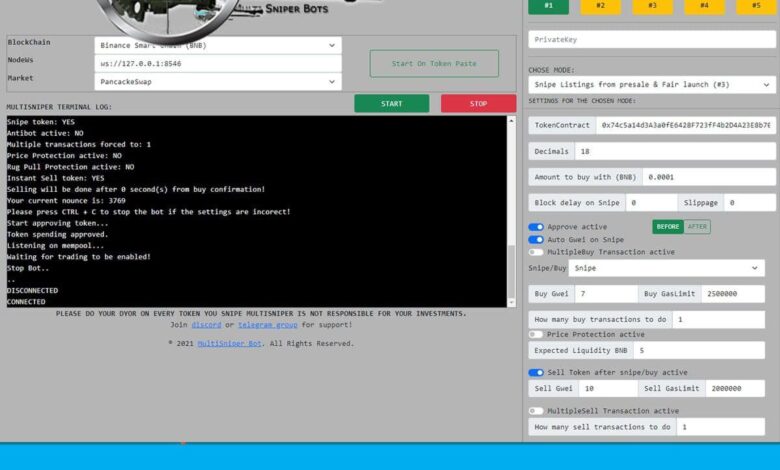This screenshot has height=470, width=780.
Task: Enable MultipleSell Transaction active switch
Action: (x=536, y=411)
